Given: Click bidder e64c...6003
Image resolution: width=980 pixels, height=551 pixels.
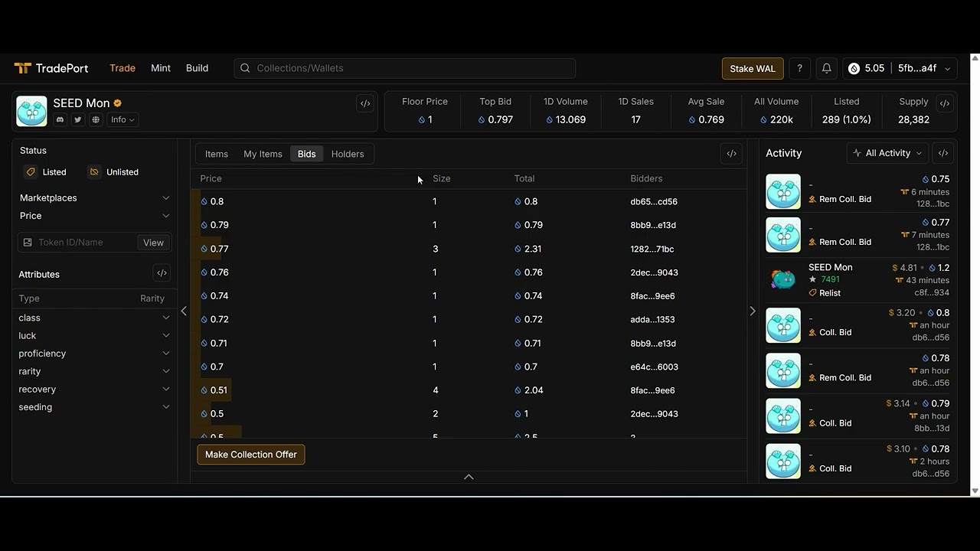Looking at the screenshot, I should [654, 367].
